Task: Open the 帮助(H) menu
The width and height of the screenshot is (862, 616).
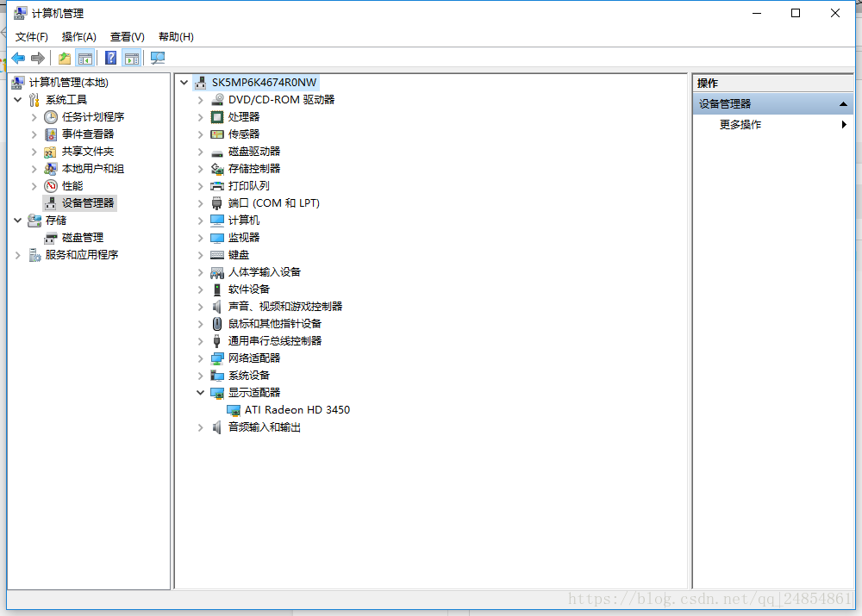Action: pyautogui.click(x=176, y=37)
